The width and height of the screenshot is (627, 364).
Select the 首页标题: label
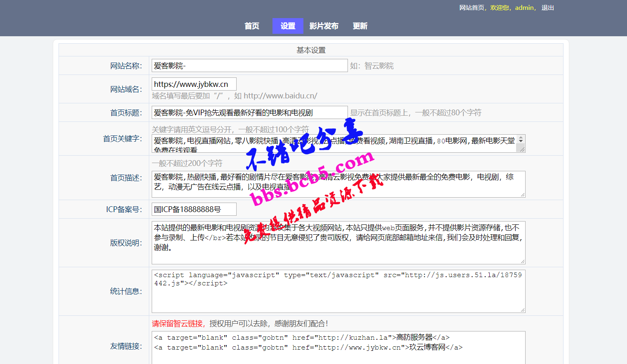point(126,113)
